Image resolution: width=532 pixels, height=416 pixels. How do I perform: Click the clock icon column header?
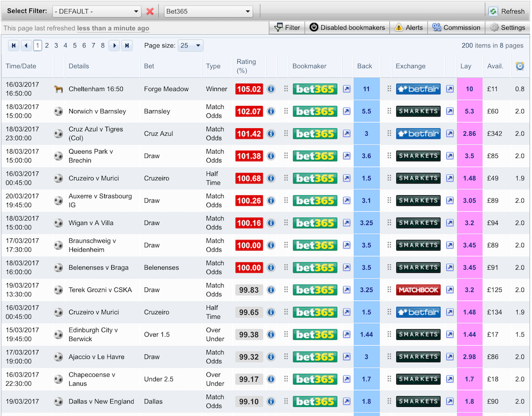520,66
